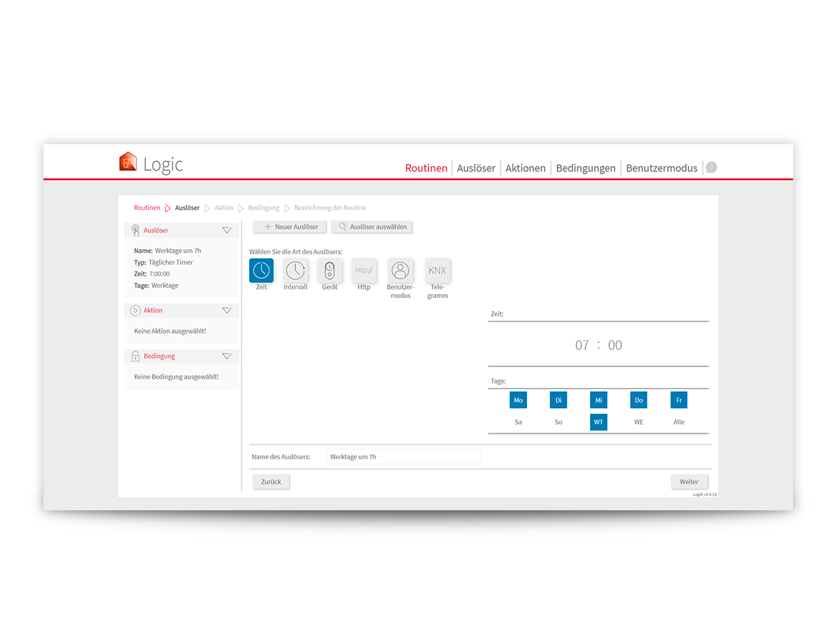Collapse the Aktion sidebar panel

pos(226,310)
